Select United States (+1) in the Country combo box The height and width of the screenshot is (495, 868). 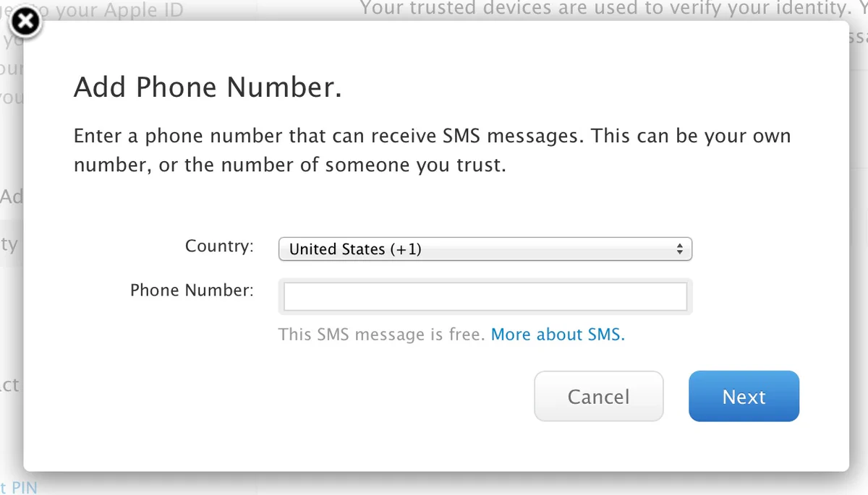coord(485,249)
